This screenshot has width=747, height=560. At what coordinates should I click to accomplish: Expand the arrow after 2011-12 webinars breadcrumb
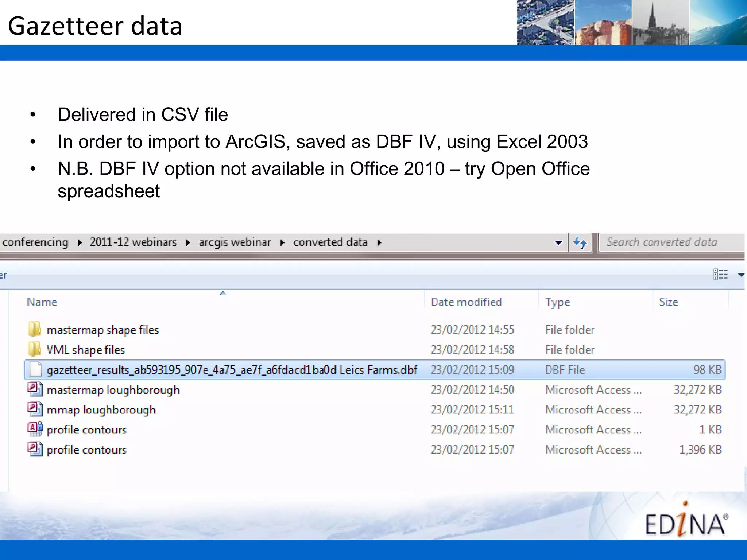click(188, 243)
